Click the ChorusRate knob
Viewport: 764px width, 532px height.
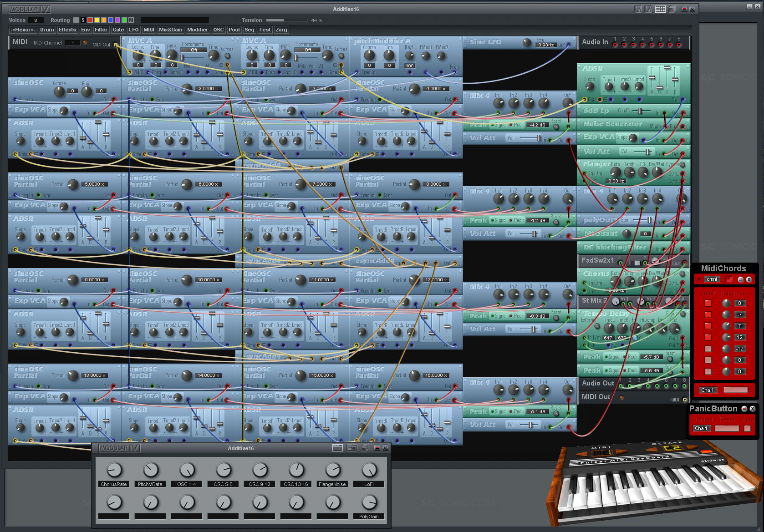point(114,470)
